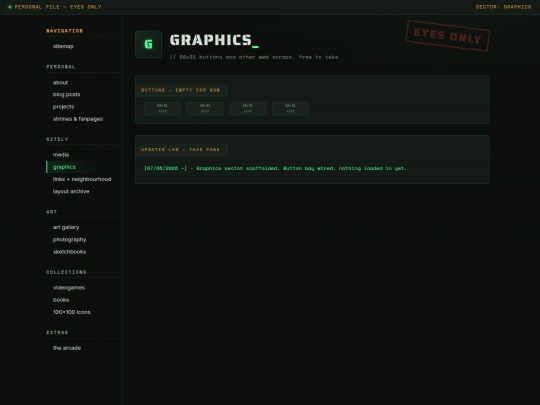Visit the projects page
540x405 pixels.
pos(63,107)
